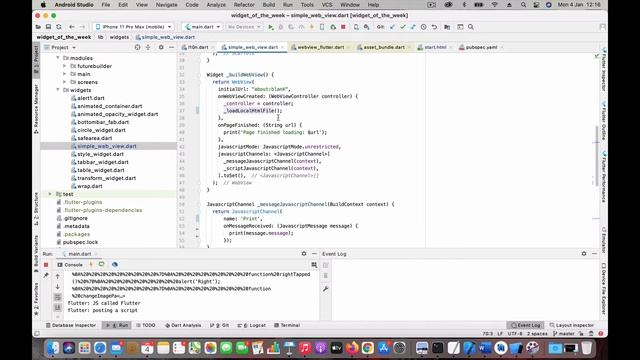640x360 pixels.
Task: Run the app with green play button
Action: pos(271,27)
